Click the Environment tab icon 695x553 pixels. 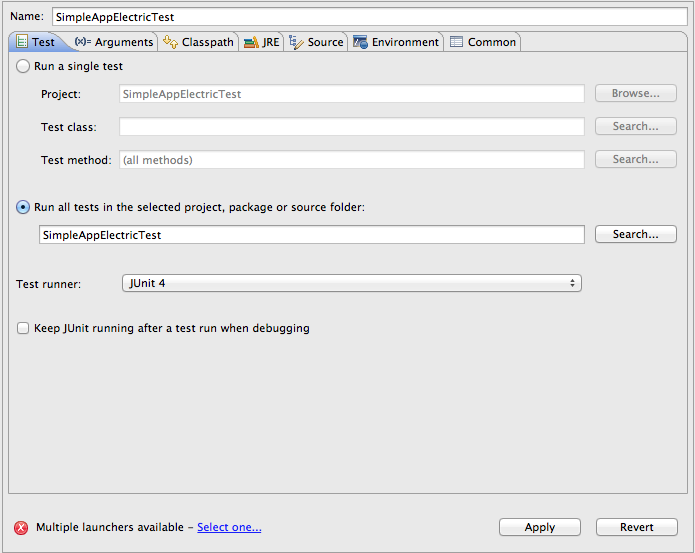pyautogui.click(x=360, y=42)
